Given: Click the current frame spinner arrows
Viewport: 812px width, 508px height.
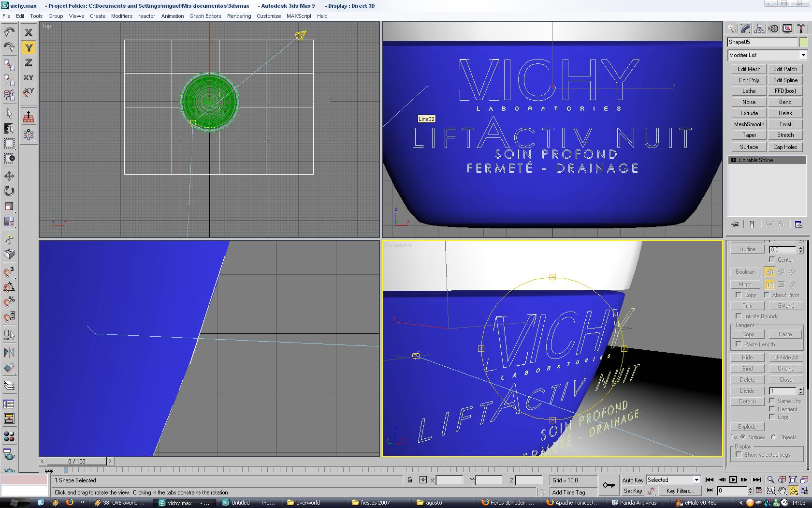Looking at the screenshot, I should point(750,491).
